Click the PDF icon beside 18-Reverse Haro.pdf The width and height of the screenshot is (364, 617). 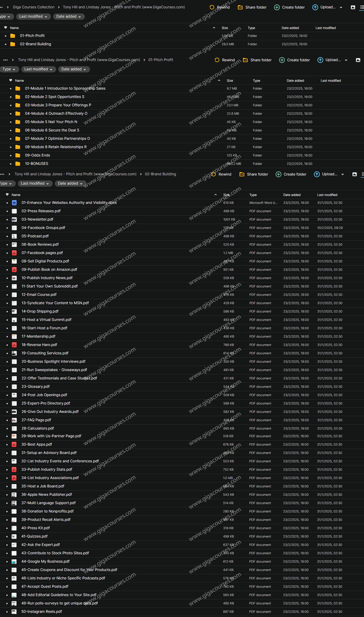pyautogui.click(x=14, y=345)
